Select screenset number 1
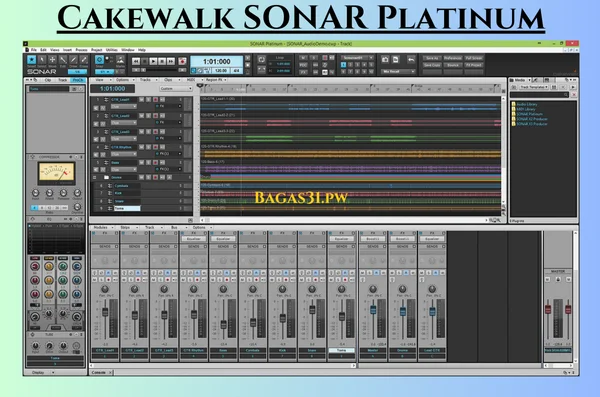 [x=343, y=65]
